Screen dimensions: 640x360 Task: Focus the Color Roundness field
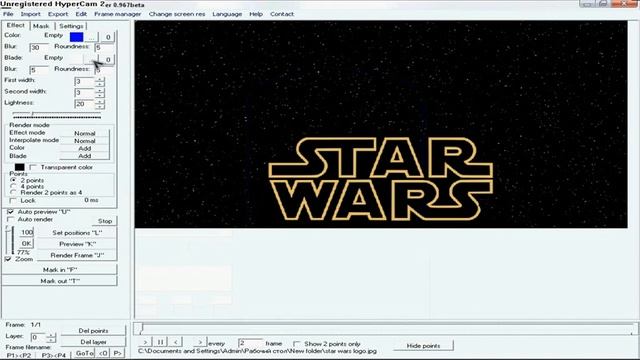coord(105,48)
